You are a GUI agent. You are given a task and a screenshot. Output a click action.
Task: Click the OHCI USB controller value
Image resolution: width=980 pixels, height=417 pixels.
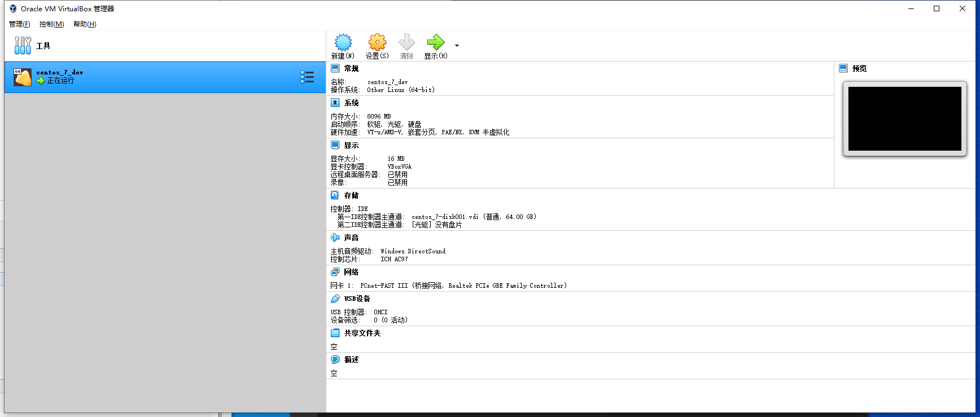pyautogui.click(x=380, y=312)
